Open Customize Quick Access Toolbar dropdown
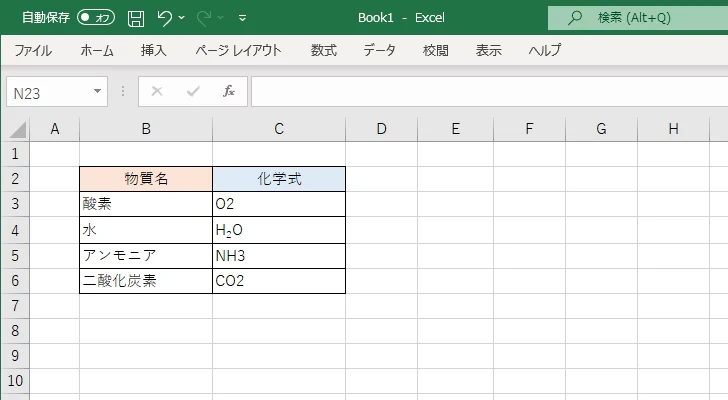The height and width of the screenshot is (400, 728). (x=242, y=18)
